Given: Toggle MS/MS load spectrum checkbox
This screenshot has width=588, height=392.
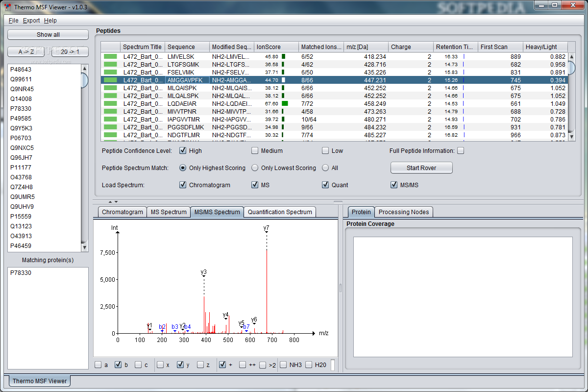Looking at the screenshot, I should coord(394,185).
